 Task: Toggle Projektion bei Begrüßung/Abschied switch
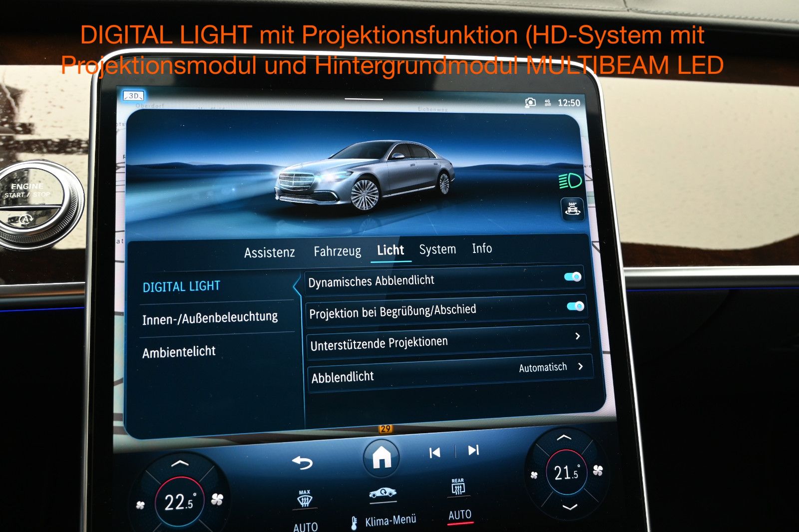pos(575,306)
